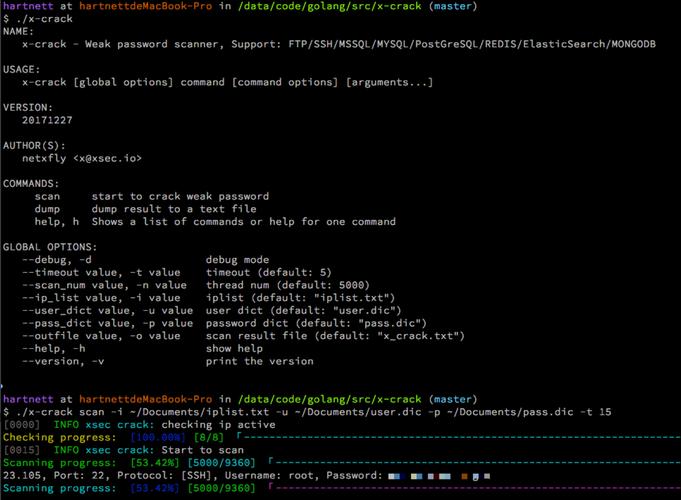Viewport: 681px width, 500px height.
Task: Click the 'Port: 22,' text
Action: pyautogui.click(x=82, y=476)
